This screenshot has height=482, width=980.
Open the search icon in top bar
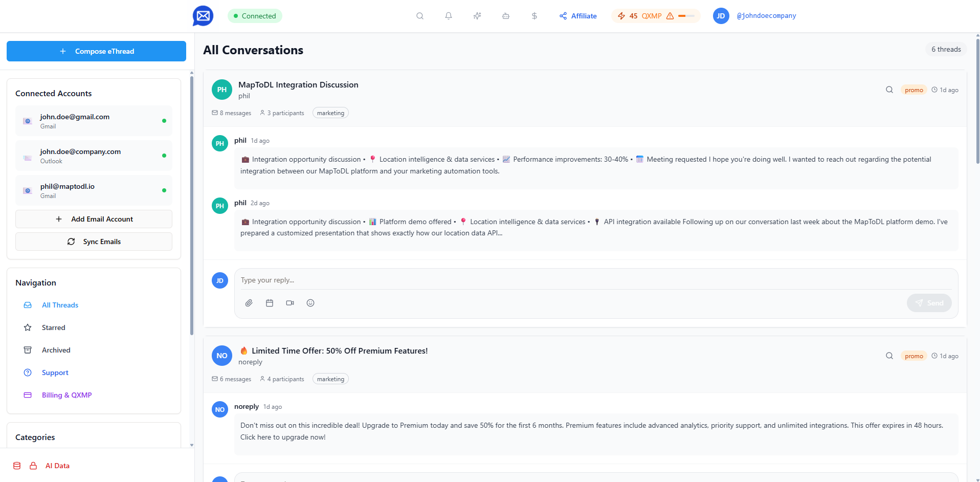click(x=420, y=16)
